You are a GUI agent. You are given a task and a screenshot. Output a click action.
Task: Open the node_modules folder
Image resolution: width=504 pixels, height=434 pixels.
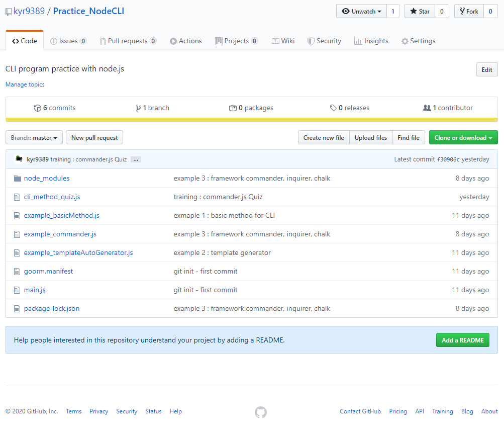[x=47, y=178]
